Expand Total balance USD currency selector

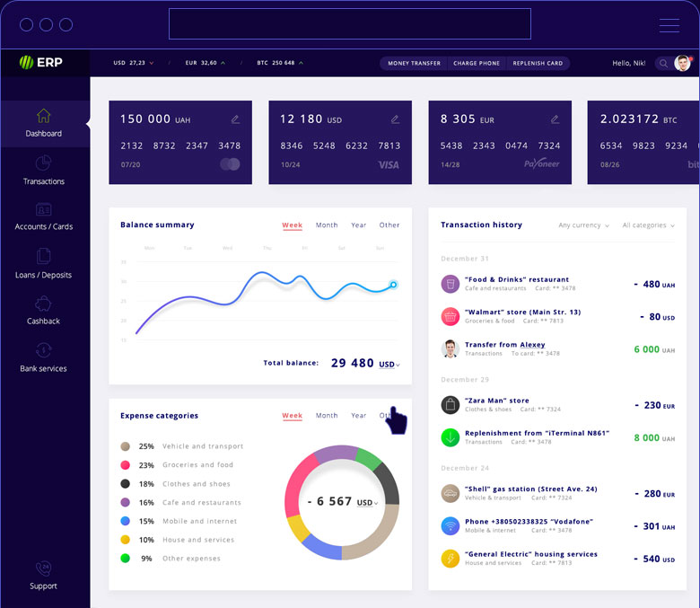389,365
